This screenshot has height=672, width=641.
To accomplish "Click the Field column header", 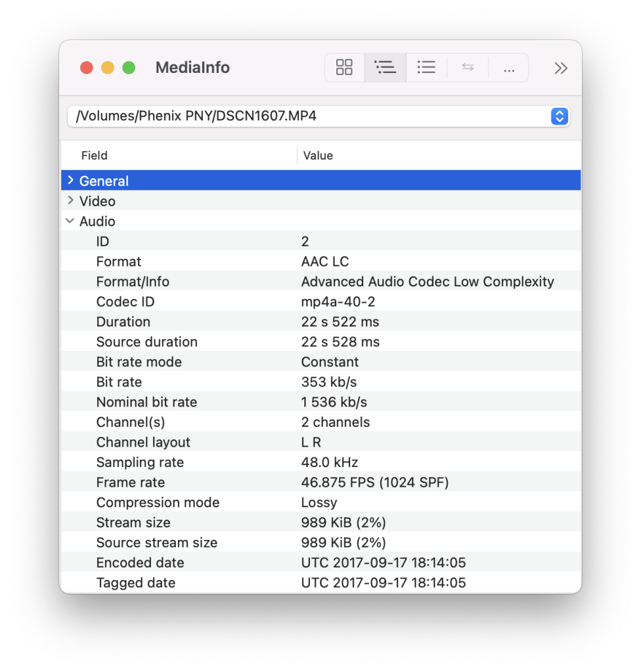I will point(95,156).
